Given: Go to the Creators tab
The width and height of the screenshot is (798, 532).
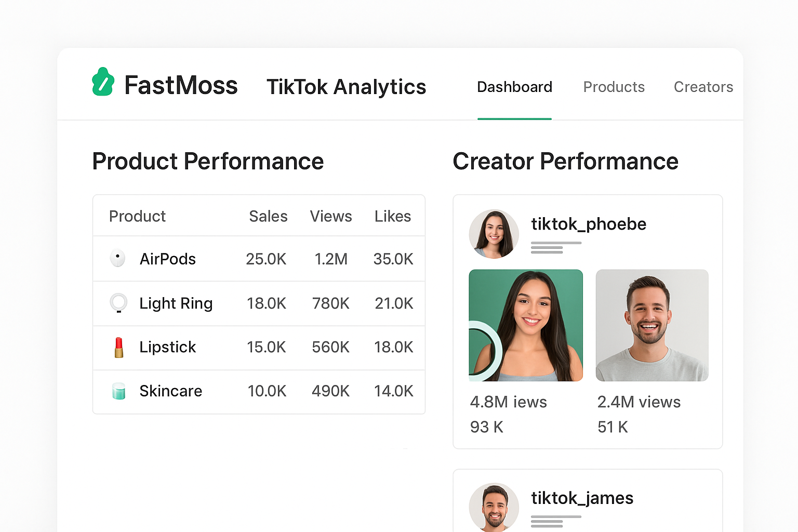Looking at the screenshot, I should pos(703,87).
